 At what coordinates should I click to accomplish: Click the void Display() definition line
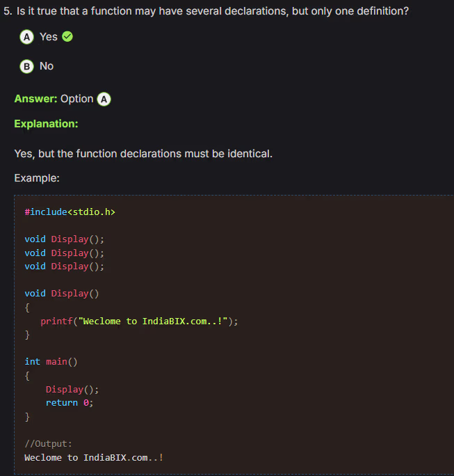pos(62,293)
